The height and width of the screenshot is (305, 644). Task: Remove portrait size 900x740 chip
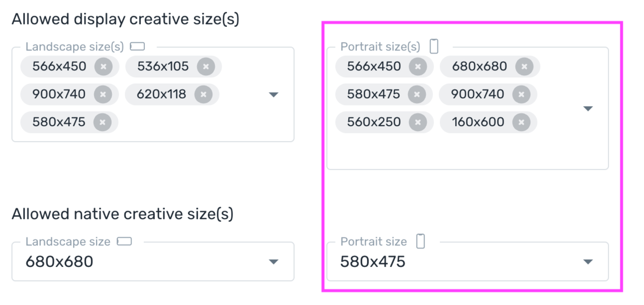[522, 94]
